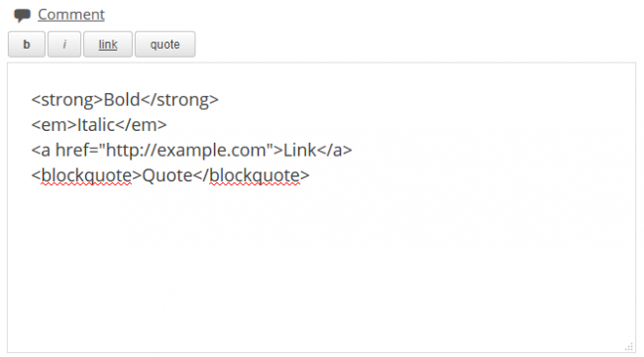
Task: Place cursor on the word Italic
Action: [96, 125]
